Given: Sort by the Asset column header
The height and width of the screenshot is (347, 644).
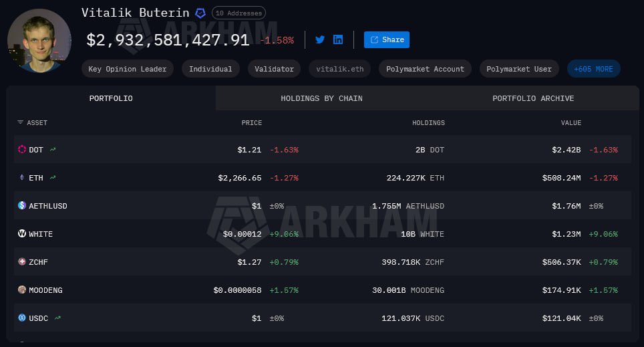Looking at the screenshot, I should (x=37, y=122).
